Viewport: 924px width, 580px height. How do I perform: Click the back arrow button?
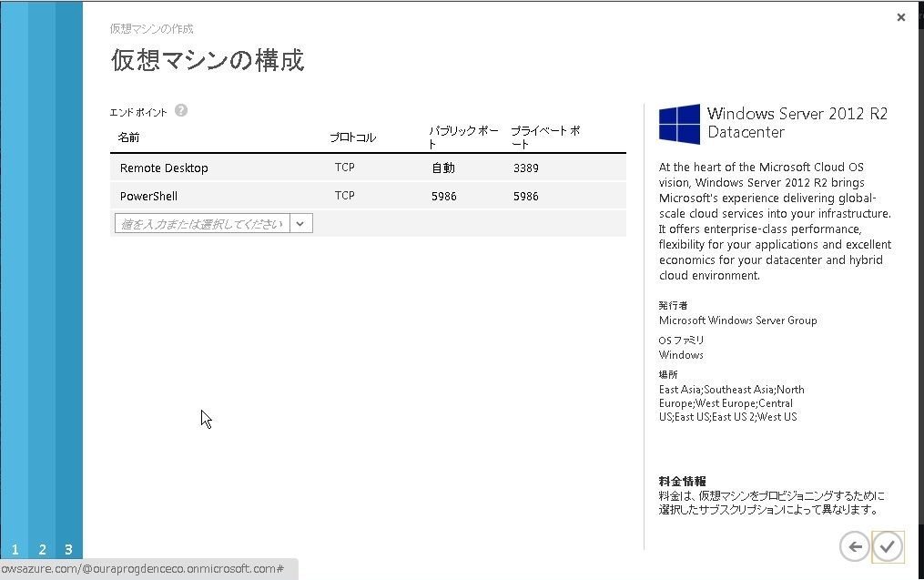coord(854,547)
